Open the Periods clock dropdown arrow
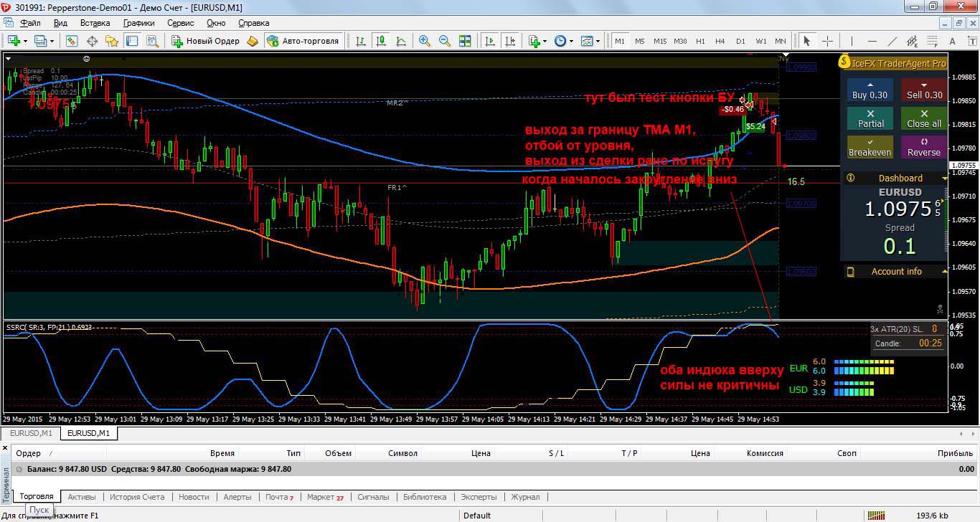980x522 pixels. coord(571,41)
